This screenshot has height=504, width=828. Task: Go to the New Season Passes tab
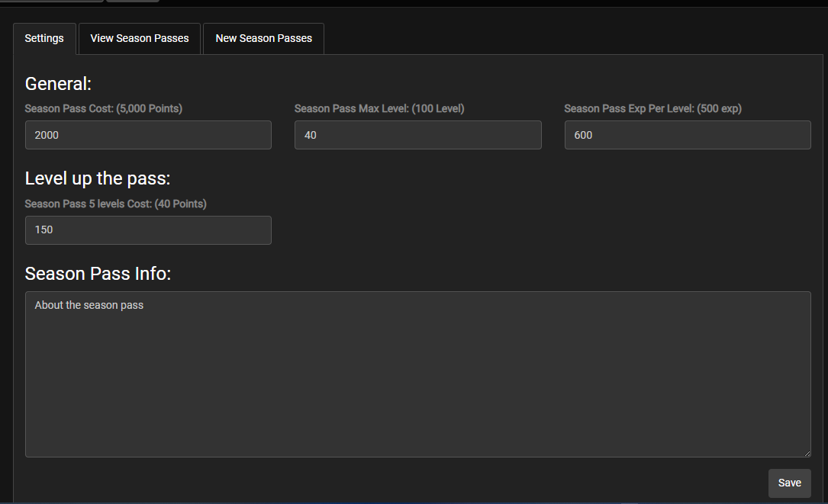tap(263, 38)
